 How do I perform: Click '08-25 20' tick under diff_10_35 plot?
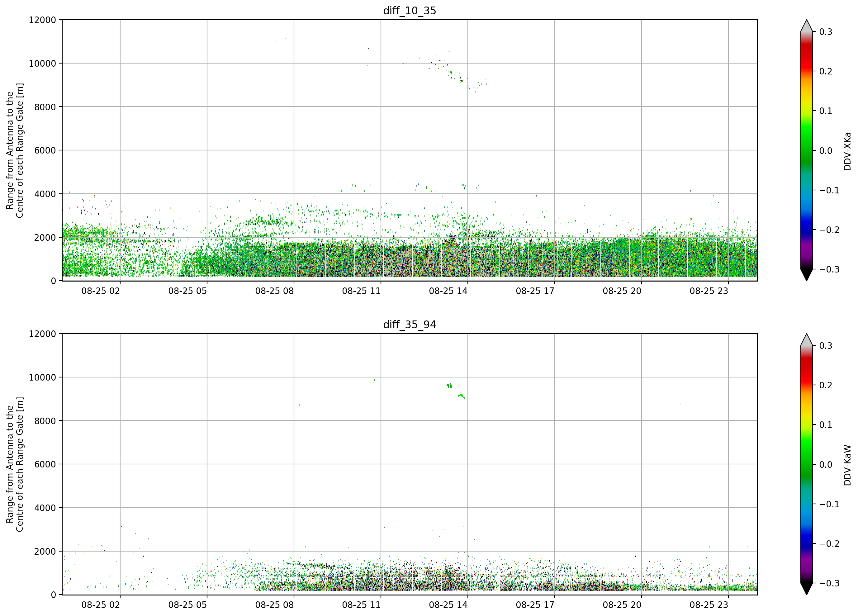[x=622, y=291]
